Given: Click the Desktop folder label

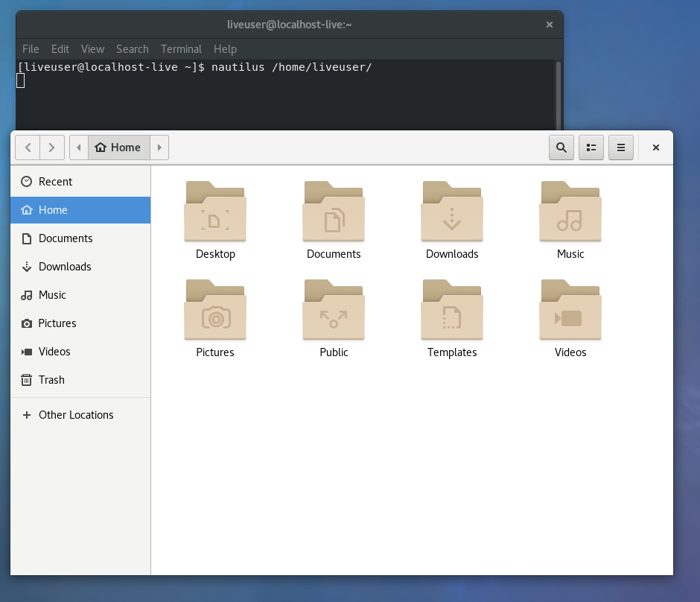Looking at the screenshot, I should (x=215, y=254).
